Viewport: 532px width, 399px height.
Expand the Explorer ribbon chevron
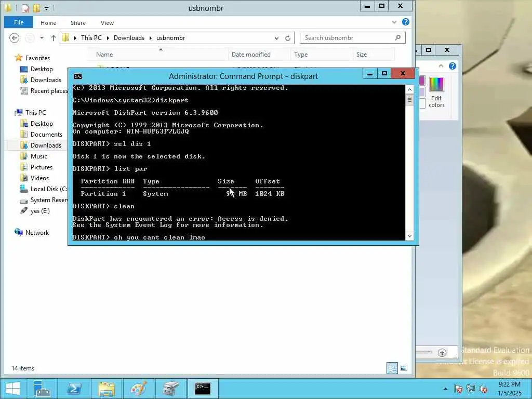click(394, 22)
